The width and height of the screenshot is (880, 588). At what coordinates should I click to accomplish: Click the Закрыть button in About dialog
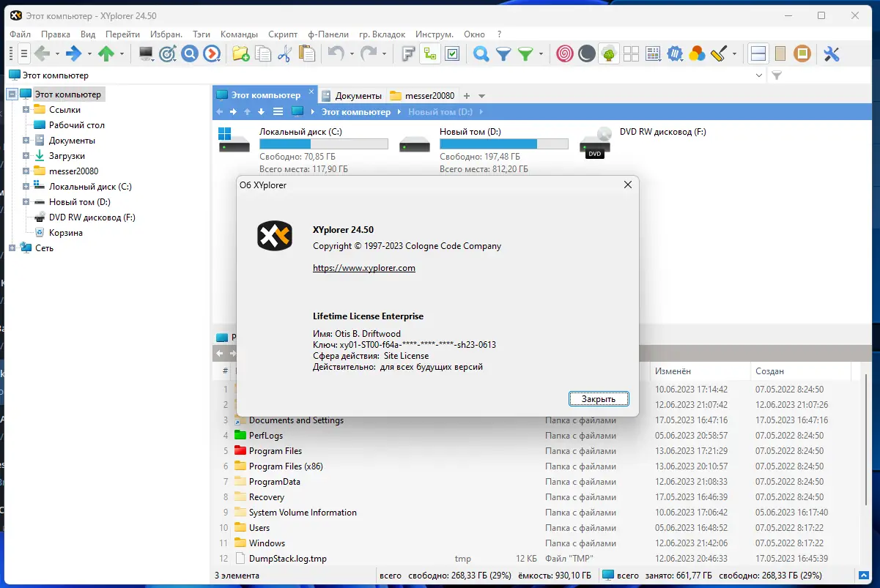(598, 398)
